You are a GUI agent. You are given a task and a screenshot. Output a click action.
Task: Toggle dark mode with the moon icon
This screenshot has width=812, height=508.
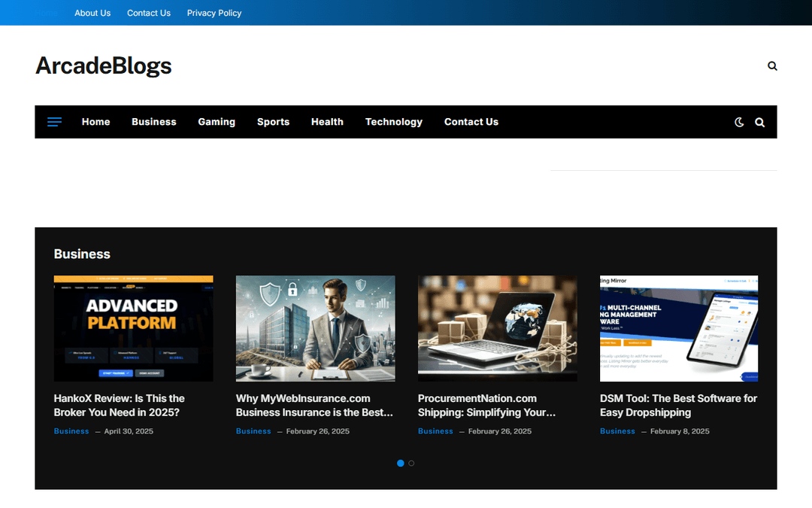coord(739,123)
